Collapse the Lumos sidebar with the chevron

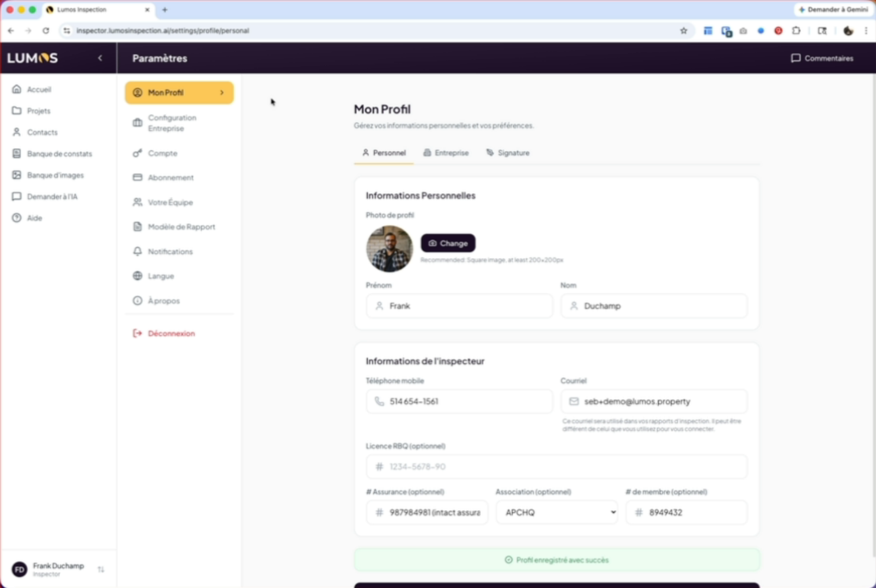coord(100,58)
